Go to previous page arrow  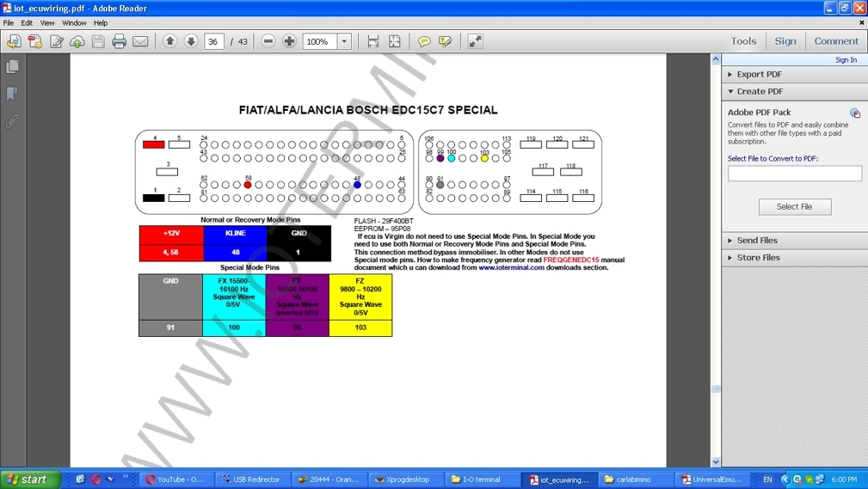pos(170,41)
